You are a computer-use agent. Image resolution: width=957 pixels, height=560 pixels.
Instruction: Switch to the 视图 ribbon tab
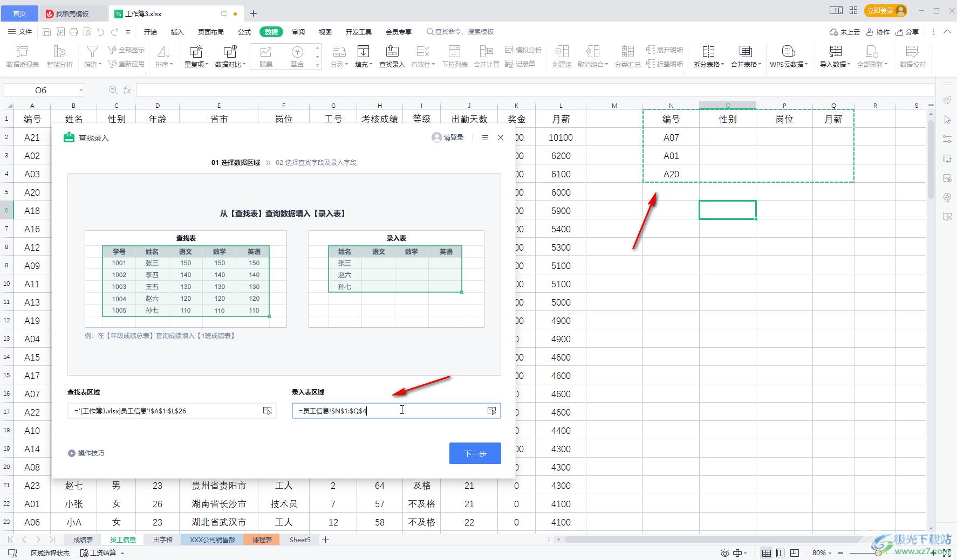(x=325, y=32)
